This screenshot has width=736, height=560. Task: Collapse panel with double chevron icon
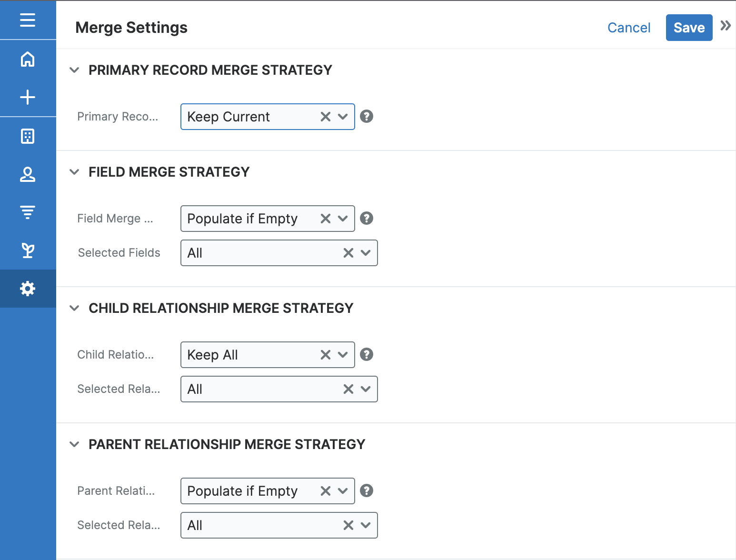tap(725, 26)
